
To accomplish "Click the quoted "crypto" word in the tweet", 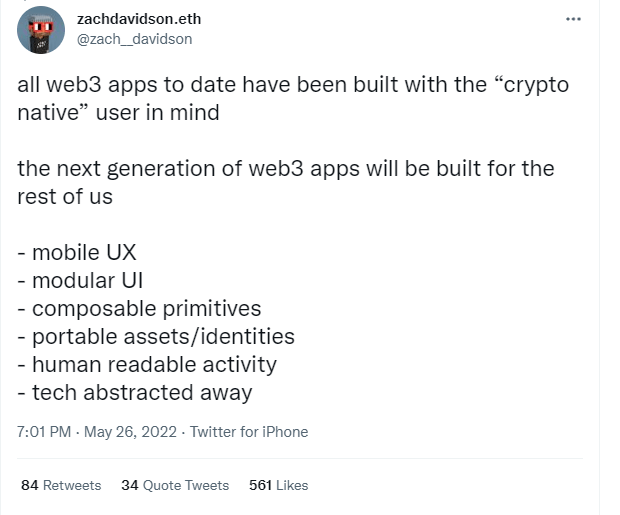I will (x=531, y=85).
